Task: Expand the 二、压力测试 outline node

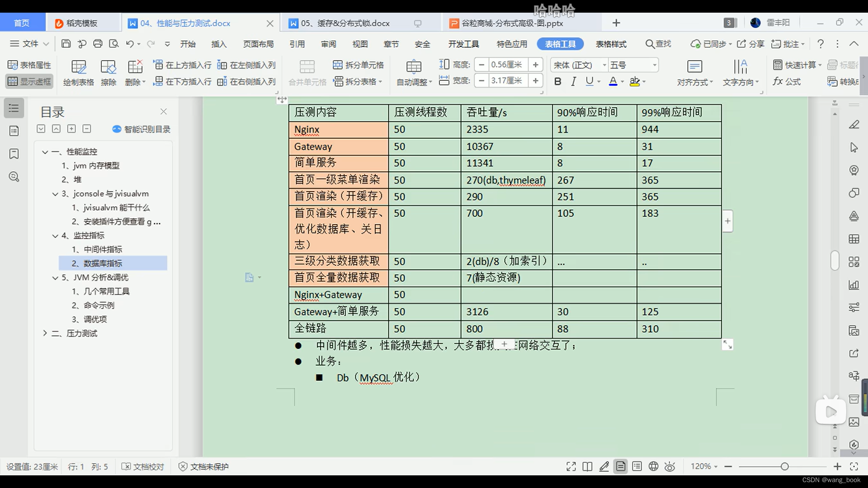Action: coord(45,333)
